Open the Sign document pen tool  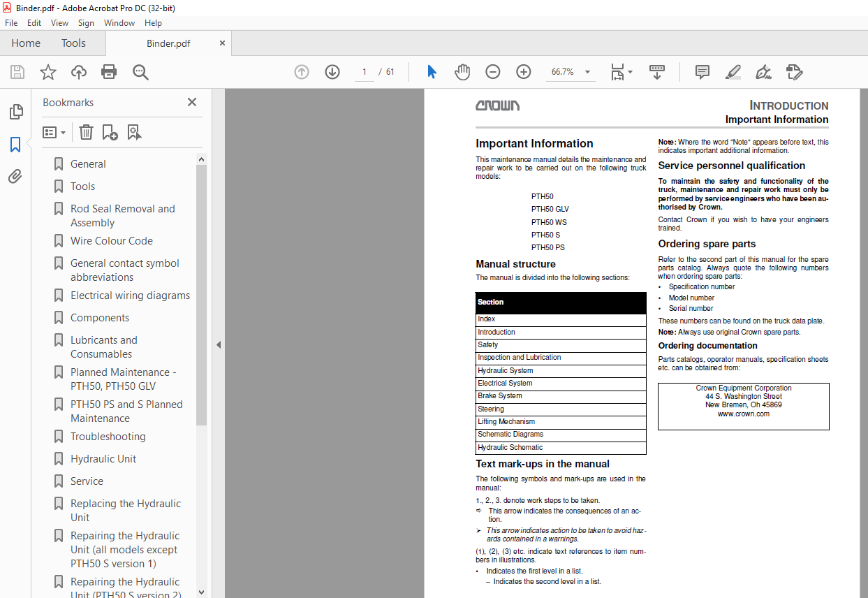(x=763, y=72)
